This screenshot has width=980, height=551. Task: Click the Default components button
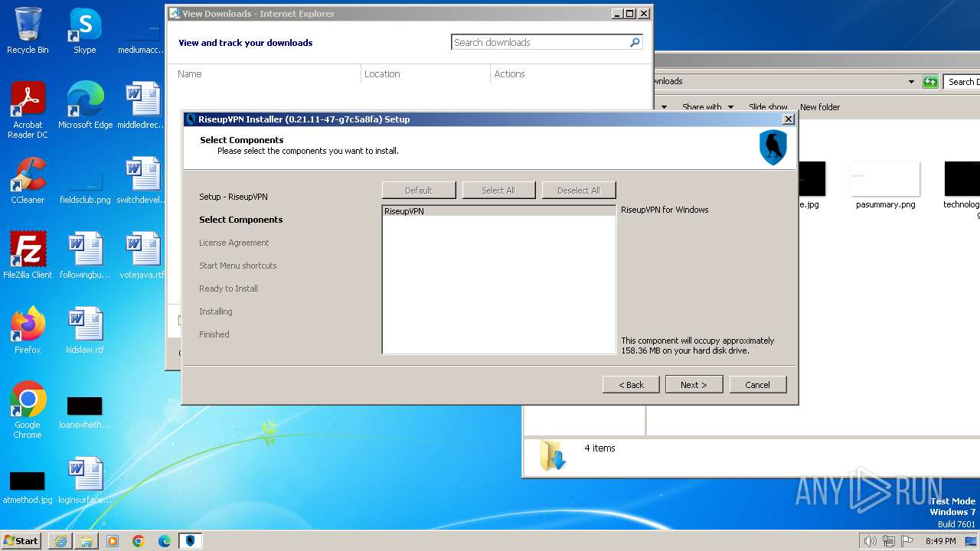click(x=419, y=191)
